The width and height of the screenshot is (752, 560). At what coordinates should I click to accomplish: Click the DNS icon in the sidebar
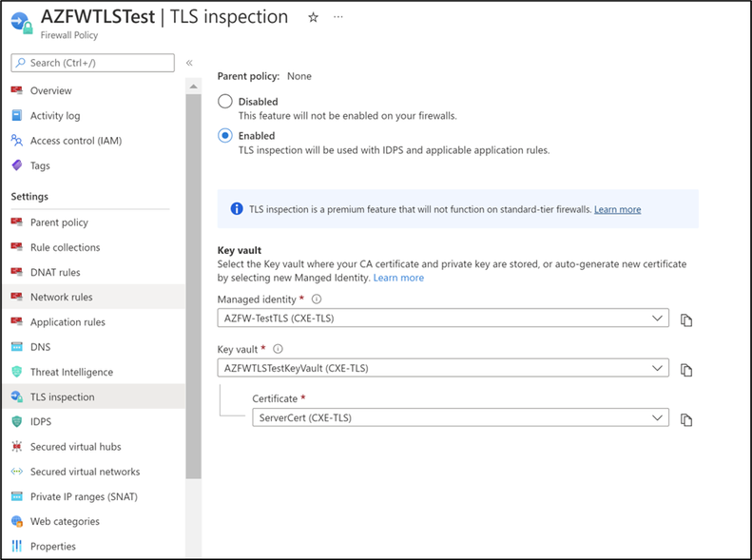(17, 347)
